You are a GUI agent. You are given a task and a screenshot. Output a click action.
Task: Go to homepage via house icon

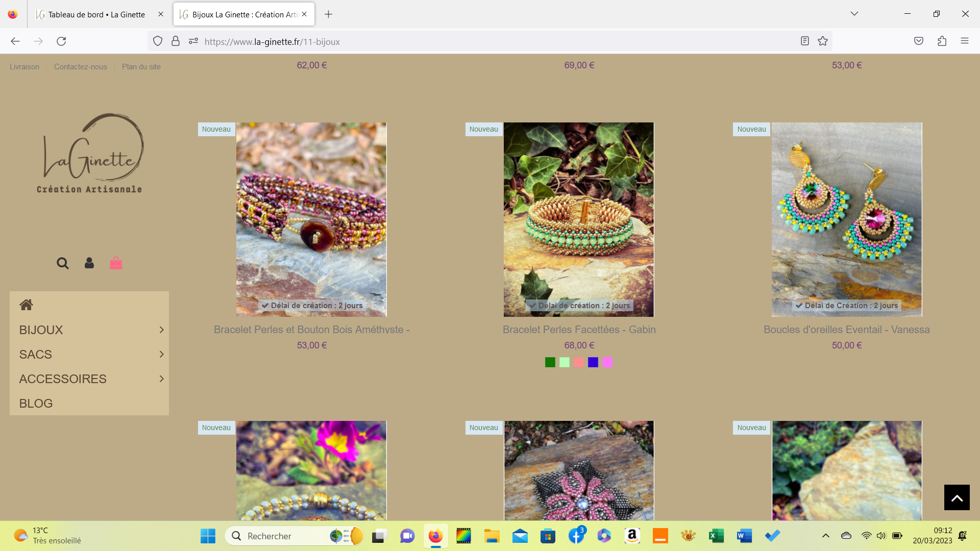[26, 305]
